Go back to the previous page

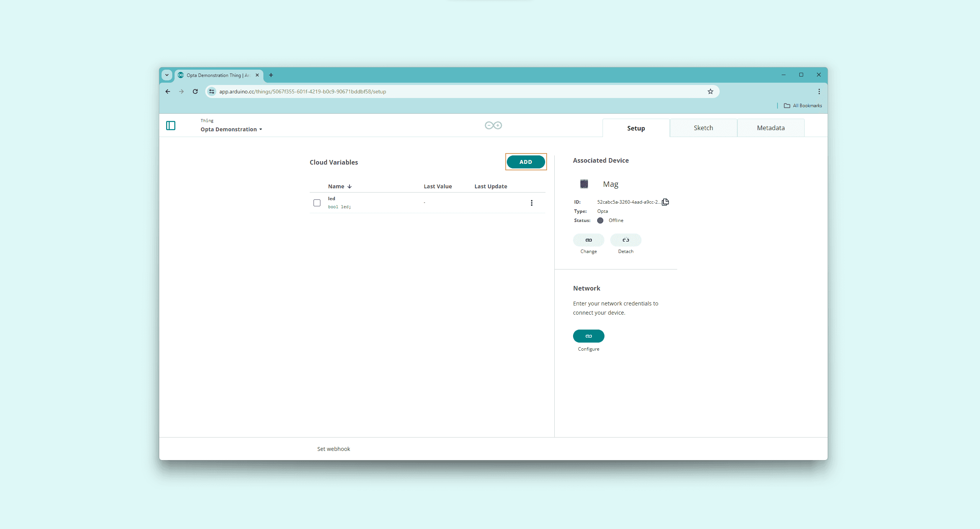coord(168,91)
